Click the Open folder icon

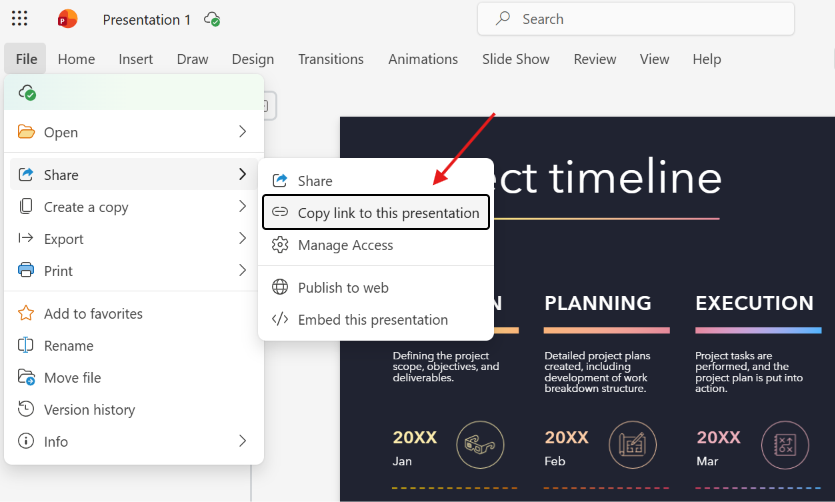pyautogui.click(x=26, y=131)
